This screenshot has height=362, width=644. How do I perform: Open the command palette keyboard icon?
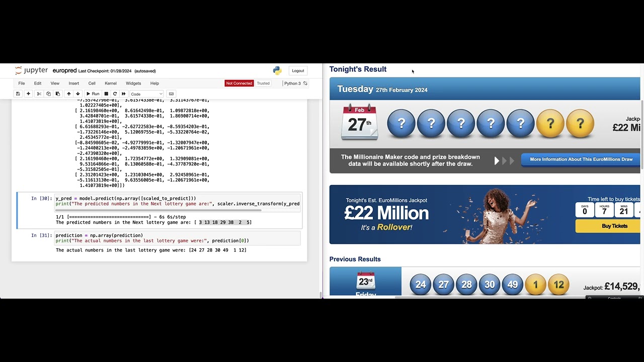(171, 94)
